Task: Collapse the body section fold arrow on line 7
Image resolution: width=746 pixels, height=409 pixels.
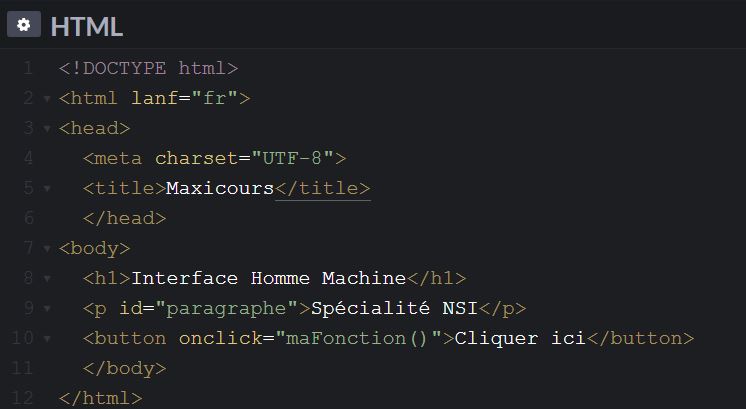Action: (x=47, y=249)
